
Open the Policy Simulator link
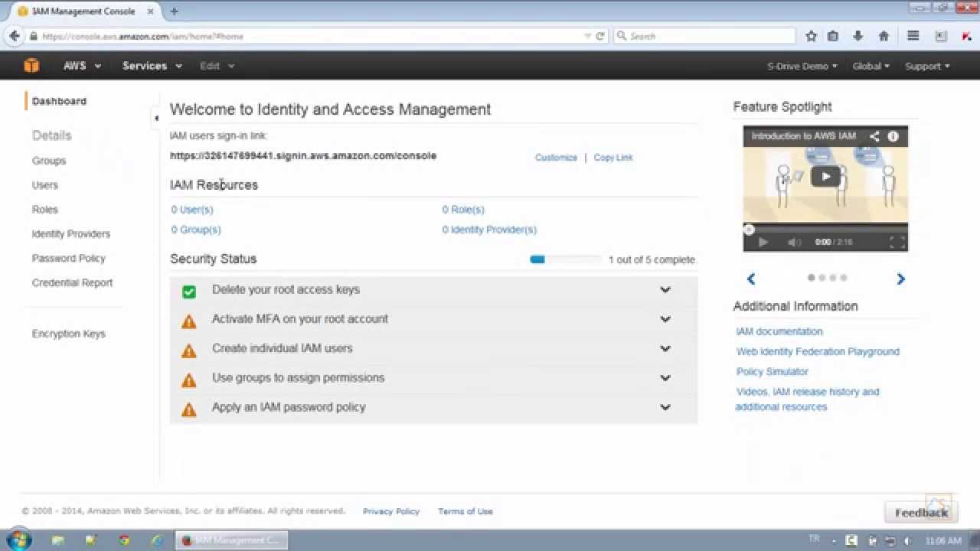(772, 371)
